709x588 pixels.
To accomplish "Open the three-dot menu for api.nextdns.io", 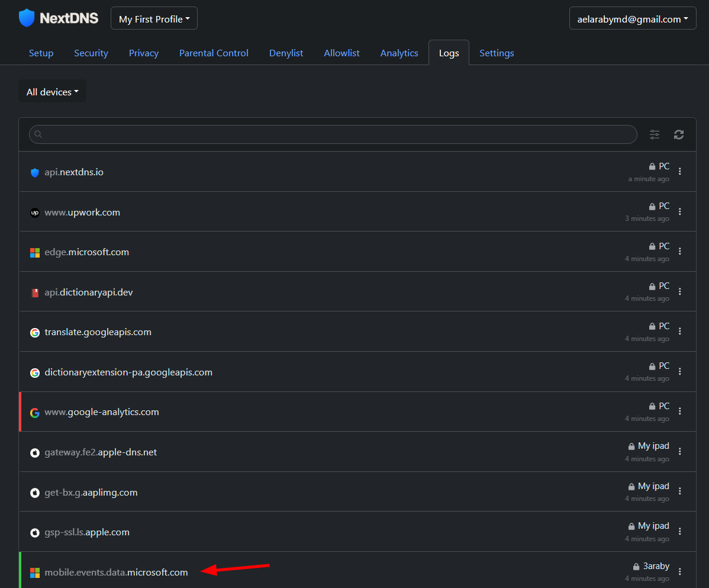I will [679, 172].
